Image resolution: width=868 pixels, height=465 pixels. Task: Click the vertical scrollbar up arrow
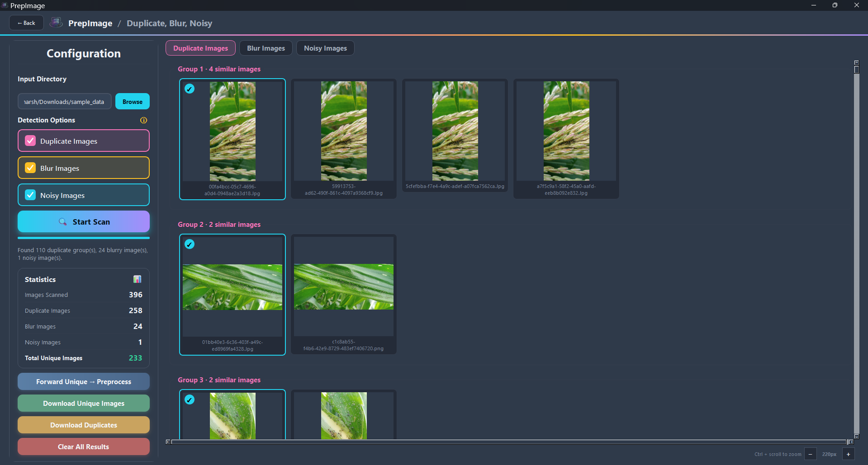point(856,62)
